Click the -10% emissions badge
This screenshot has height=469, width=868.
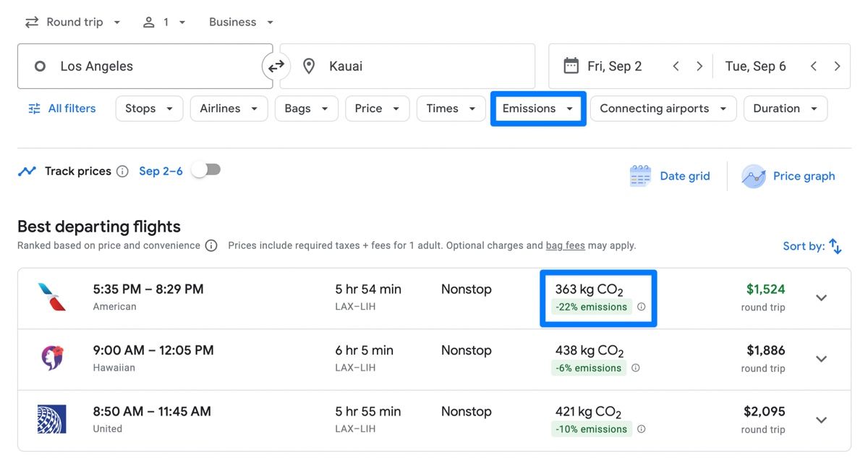click(x=592, y=428)
